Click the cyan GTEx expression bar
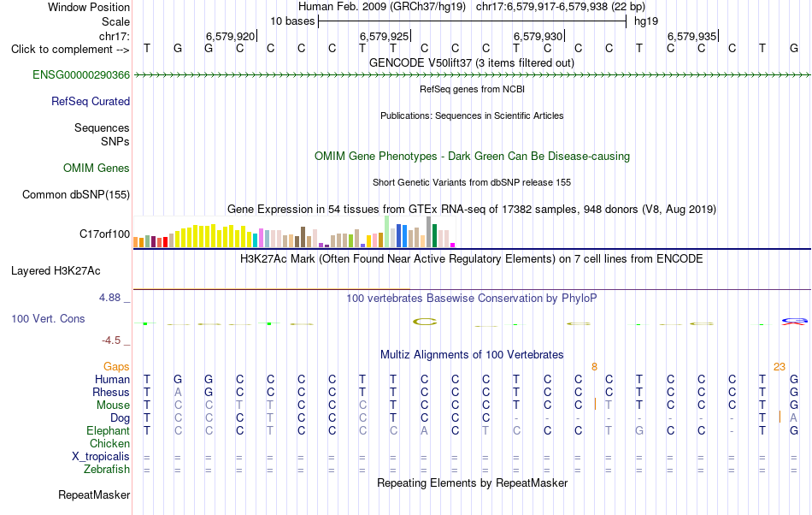Screen dimensions: 812x515 point(256,240)
